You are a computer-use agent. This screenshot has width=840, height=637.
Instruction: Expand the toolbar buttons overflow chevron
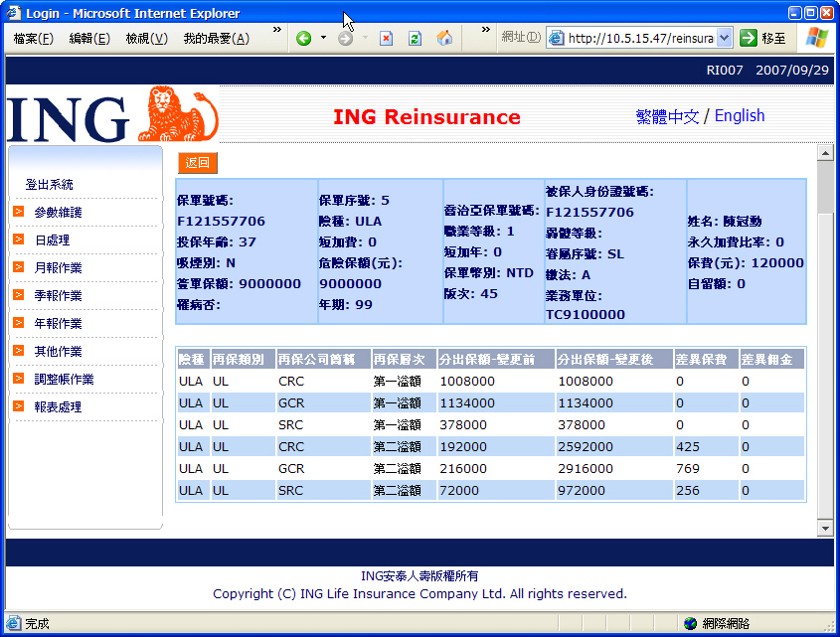pos(486,30)
